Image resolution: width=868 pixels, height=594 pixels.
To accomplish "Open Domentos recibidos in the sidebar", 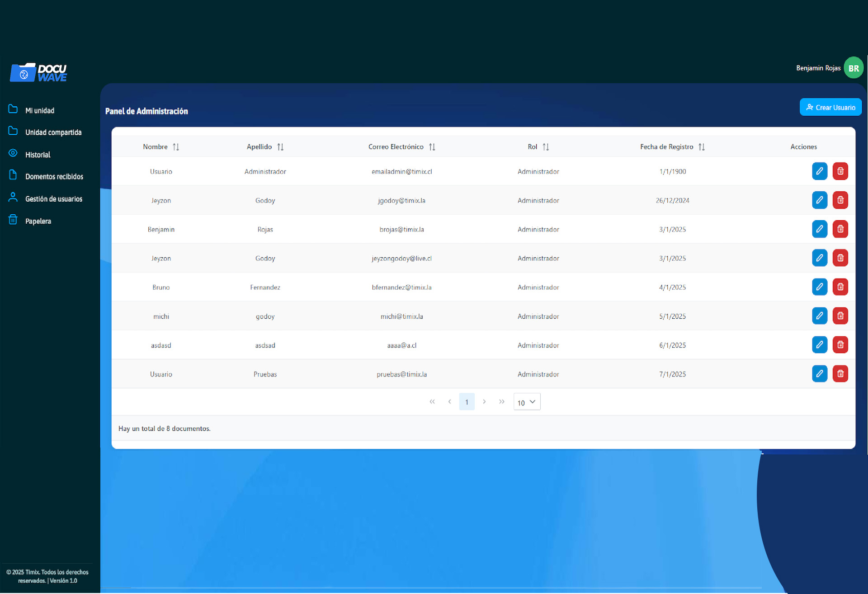I will coord(46,176).
